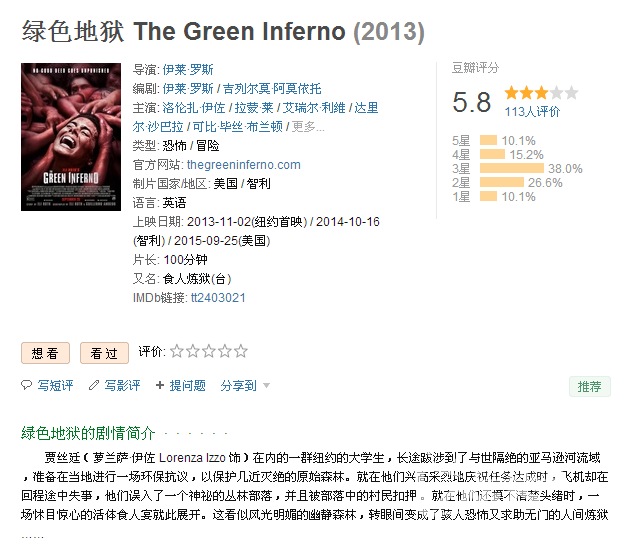Click the 推荐 button

[590, 386]
